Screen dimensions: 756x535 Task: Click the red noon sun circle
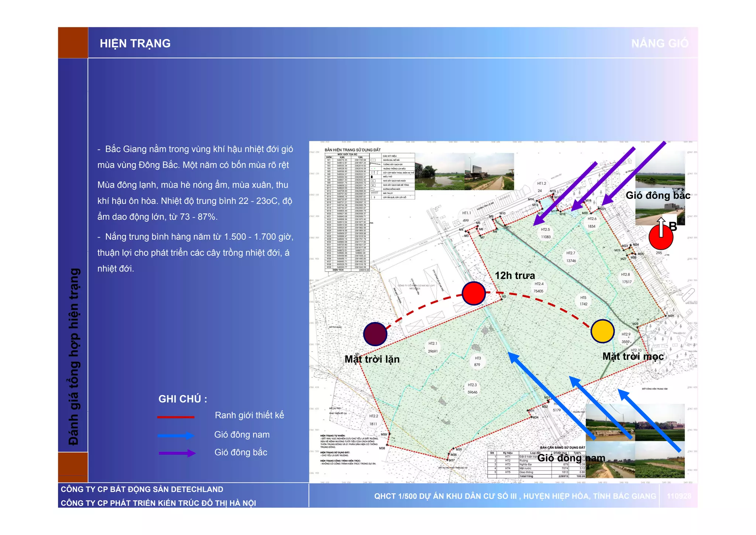coord(474,293)
